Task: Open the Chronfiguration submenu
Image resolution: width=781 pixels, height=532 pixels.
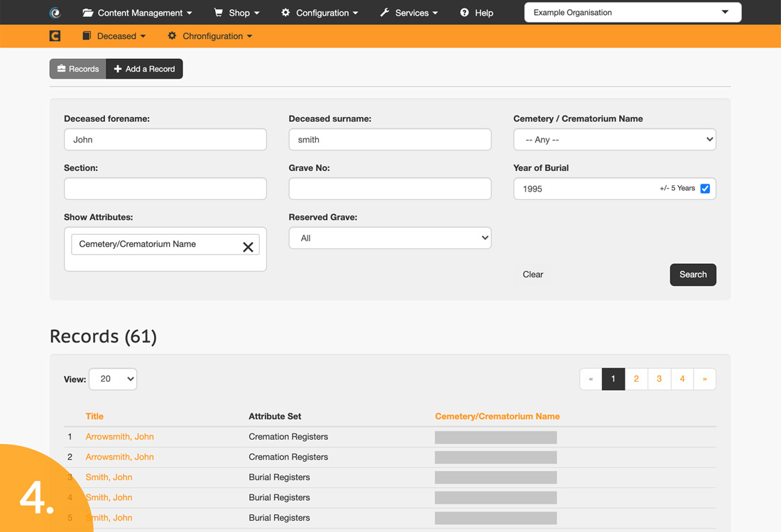Action: click(210, 36)
